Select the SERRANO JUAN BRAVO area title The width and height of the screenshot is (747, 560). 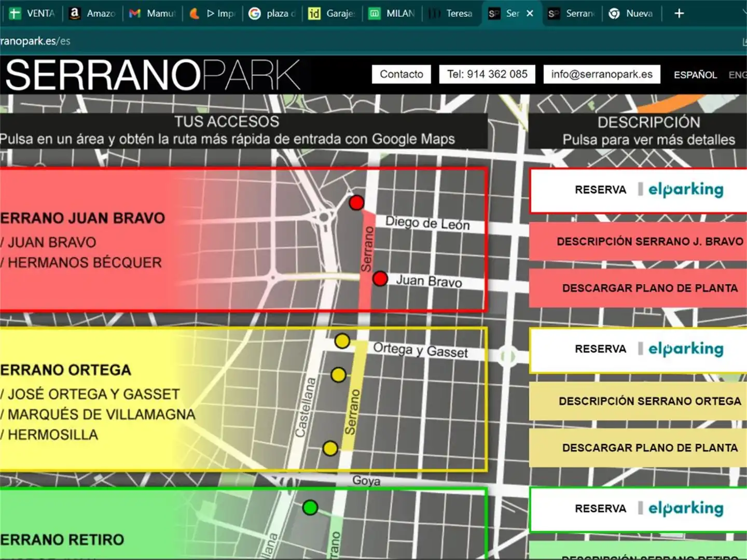point(82,218)
